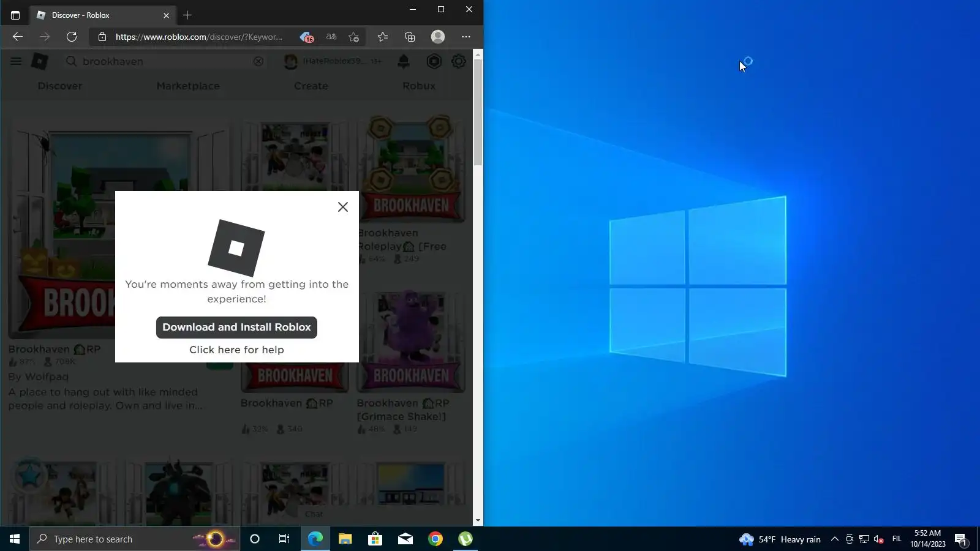Open the Edge Favorites list
This screenshot has height=551, width=980.
click(x=383, y=37)
